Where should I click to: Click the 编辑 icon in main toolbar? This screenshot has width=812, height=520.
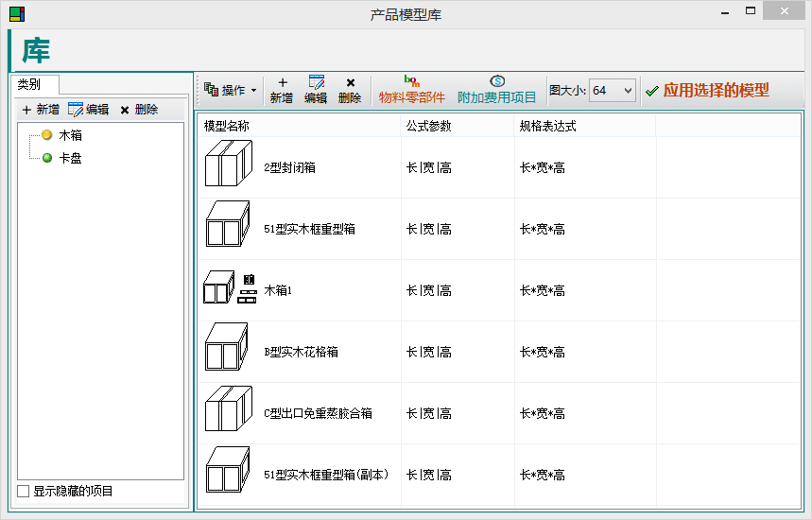pos(316,83)
